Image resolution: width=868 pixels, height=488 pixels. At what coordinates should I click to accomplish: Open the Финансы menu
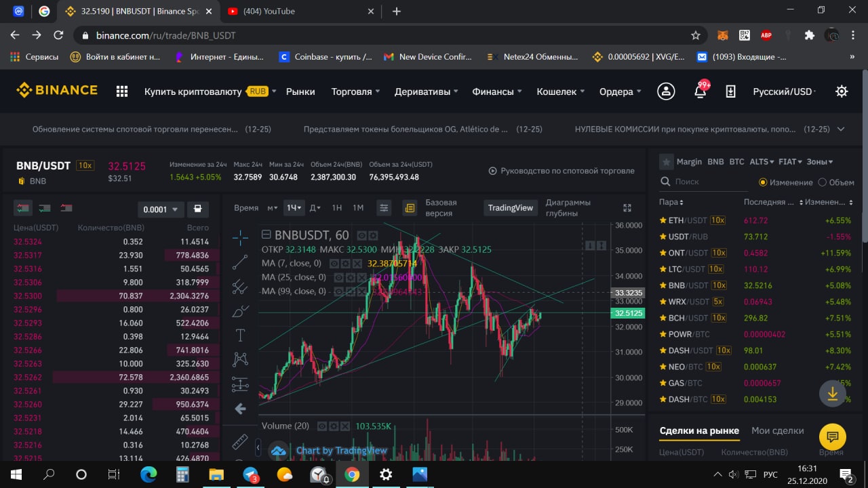(497, 91)
